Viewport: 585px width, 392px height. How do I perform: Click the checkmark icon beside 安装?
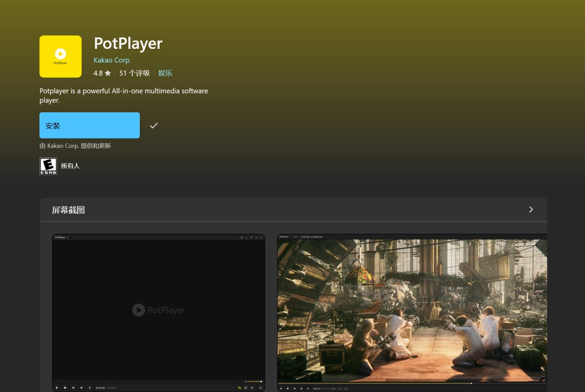point(154,125)
